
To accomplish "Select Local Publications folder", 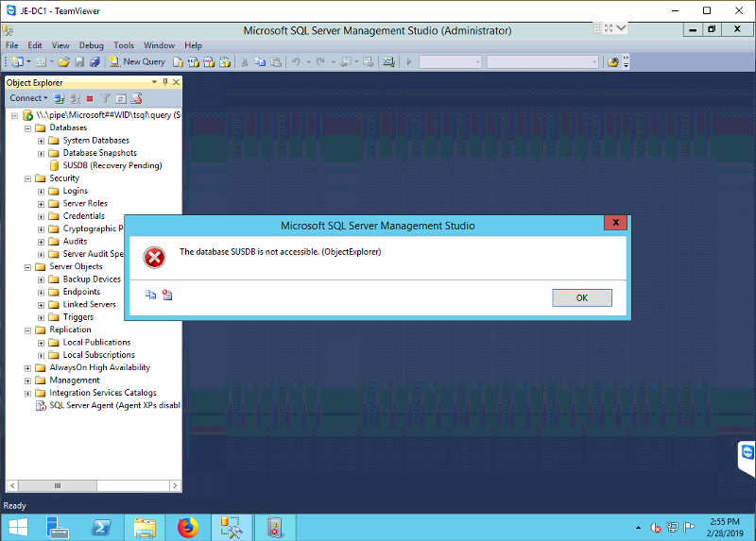I will pos(96,342).
